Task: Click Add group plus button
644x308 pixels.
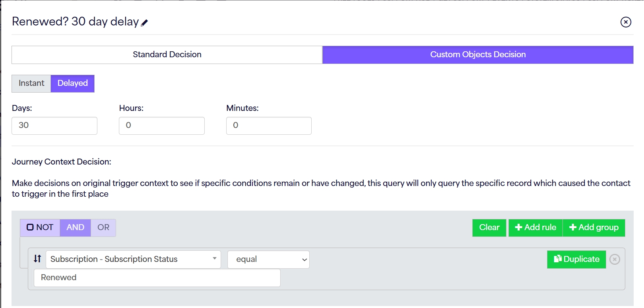Action: click(594, 228)
